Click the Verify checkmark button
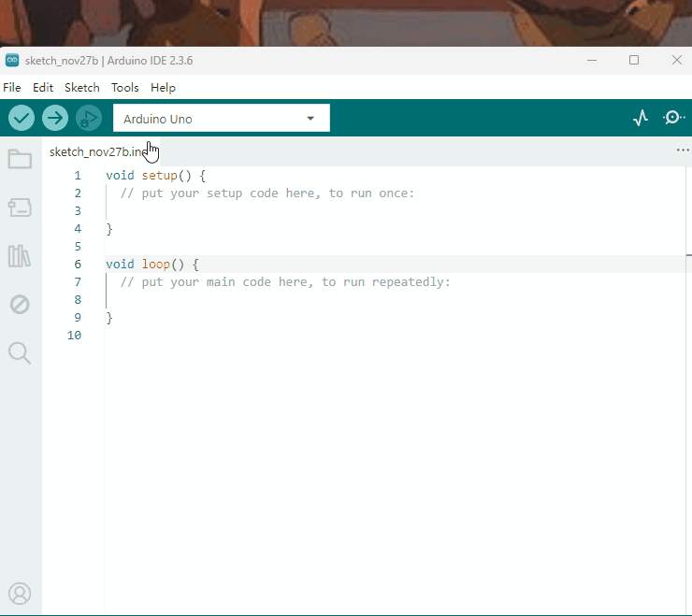692x616 pixels. [22, 118]
